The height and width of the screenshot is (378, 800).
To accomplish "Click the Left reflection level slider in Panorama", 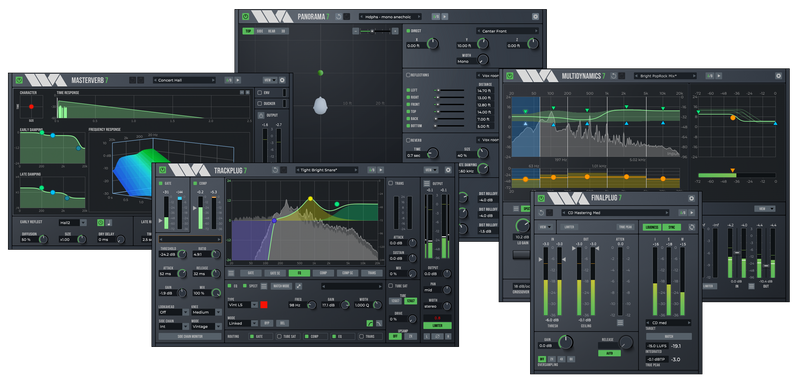I will click(449, 90).
